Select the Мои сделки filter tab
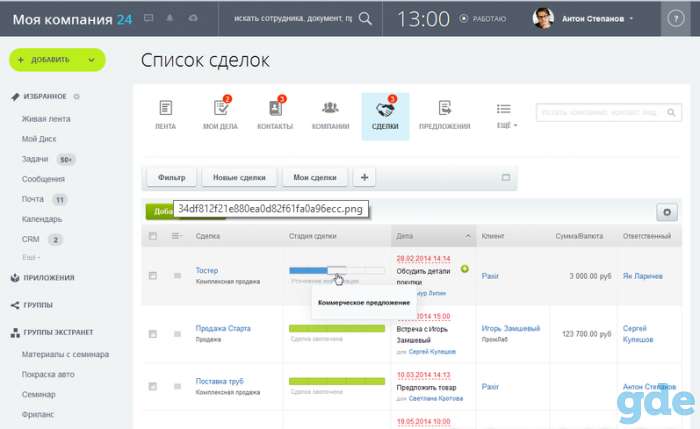 coord(315,177)
